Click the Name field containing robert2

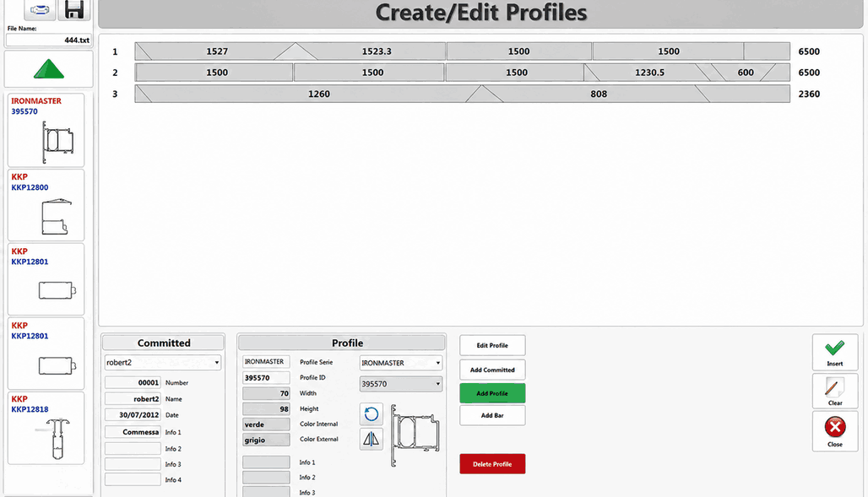(133, 398)
